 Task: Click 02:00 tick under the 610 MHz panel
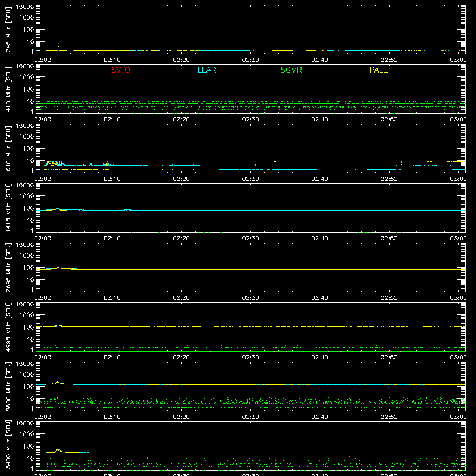(43, 179)
